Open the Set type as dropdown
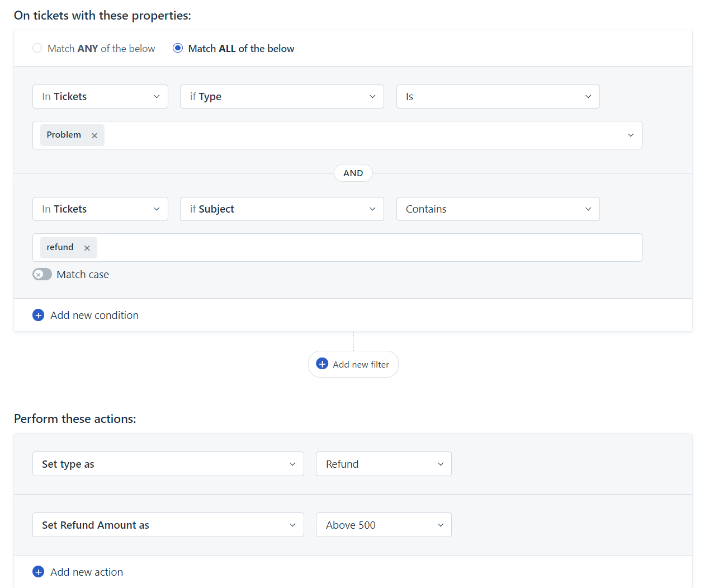The width and height of the screenshot is (728, 588). click(168, 464)
